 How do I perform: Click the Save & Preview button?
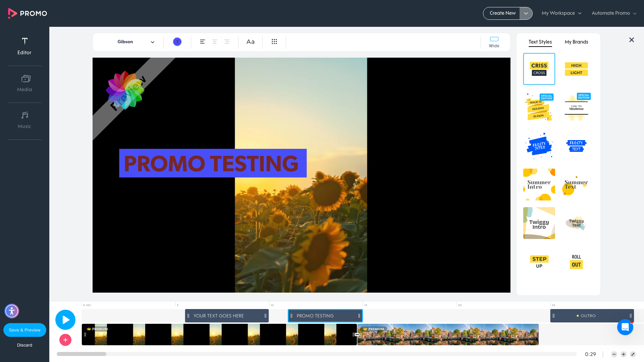pyautogui.click(x=24, y=330)
